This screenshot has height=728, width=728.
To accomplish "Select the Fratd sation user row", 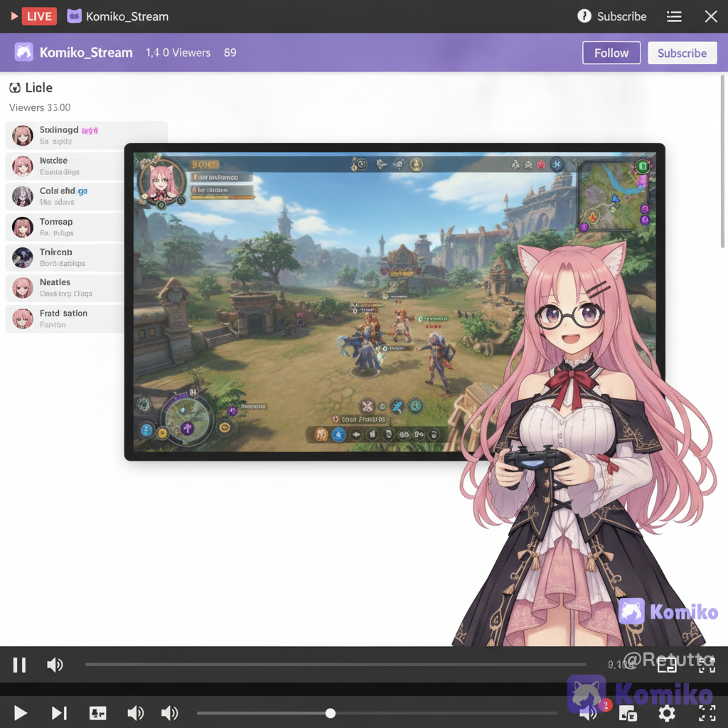I will pos(65,318).
